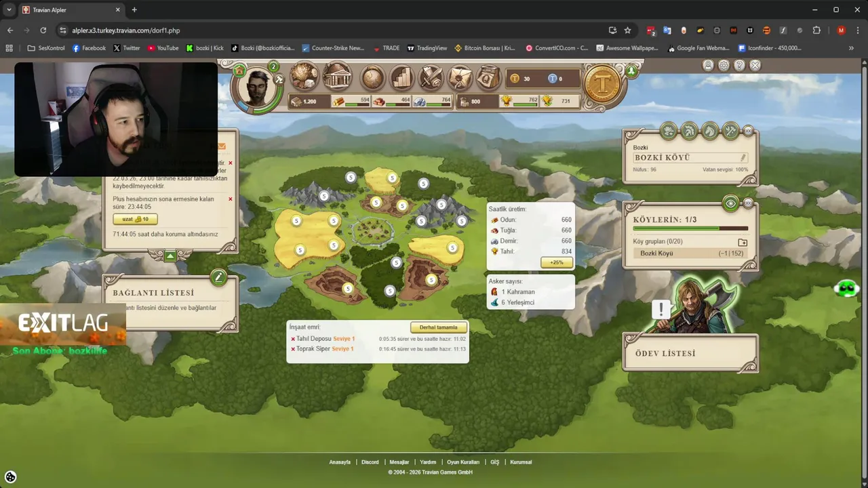Click the iron stock bar showing 764
The width and height of the screenshot is (868, 488).
point(433,102)
